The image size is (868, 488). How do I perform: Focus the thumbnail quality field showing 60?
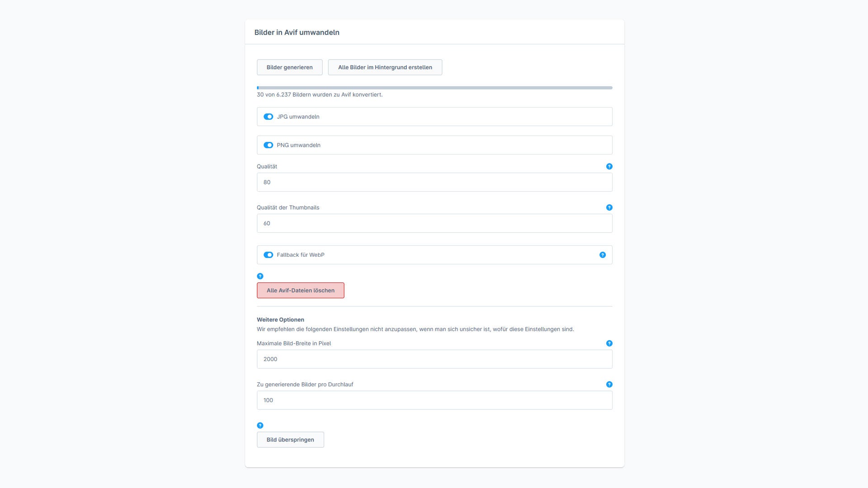(x=434, y=223)
